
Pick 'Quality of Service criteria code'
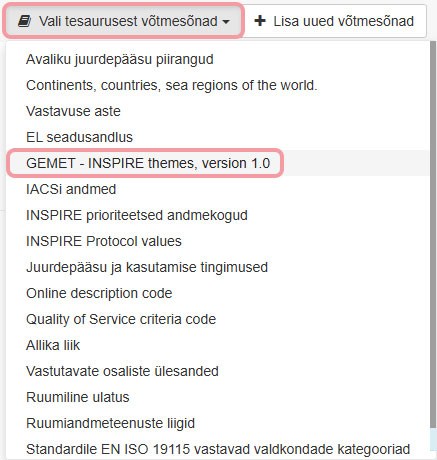(x=121, y=319)
